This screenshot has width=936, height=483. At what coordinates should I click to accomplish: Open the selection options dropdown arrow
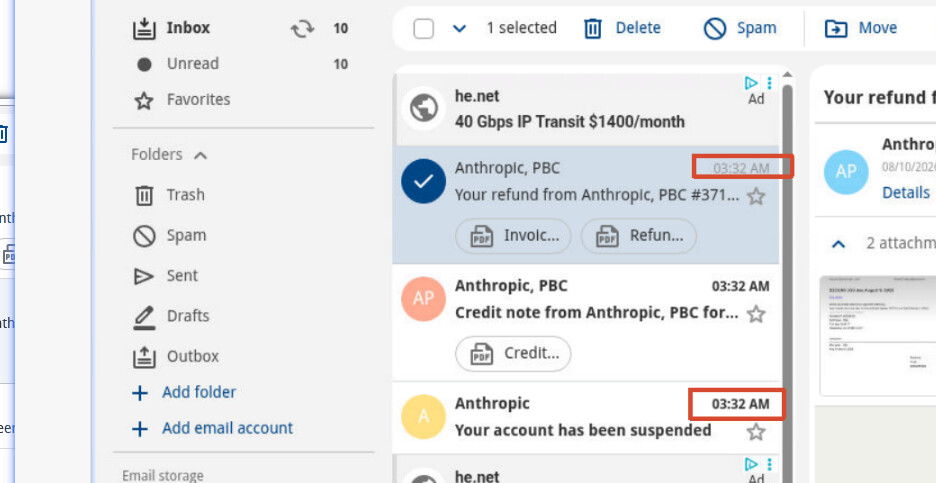458,28
